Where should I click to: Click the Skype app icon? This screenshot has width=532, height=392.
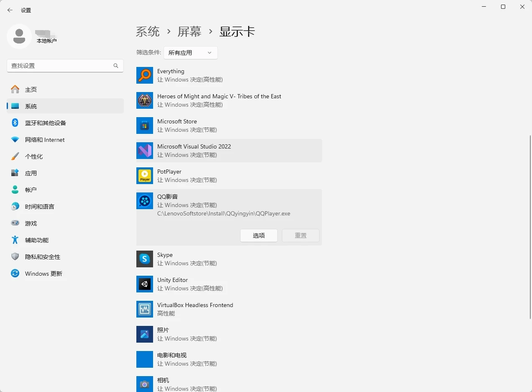coord(145,259)
